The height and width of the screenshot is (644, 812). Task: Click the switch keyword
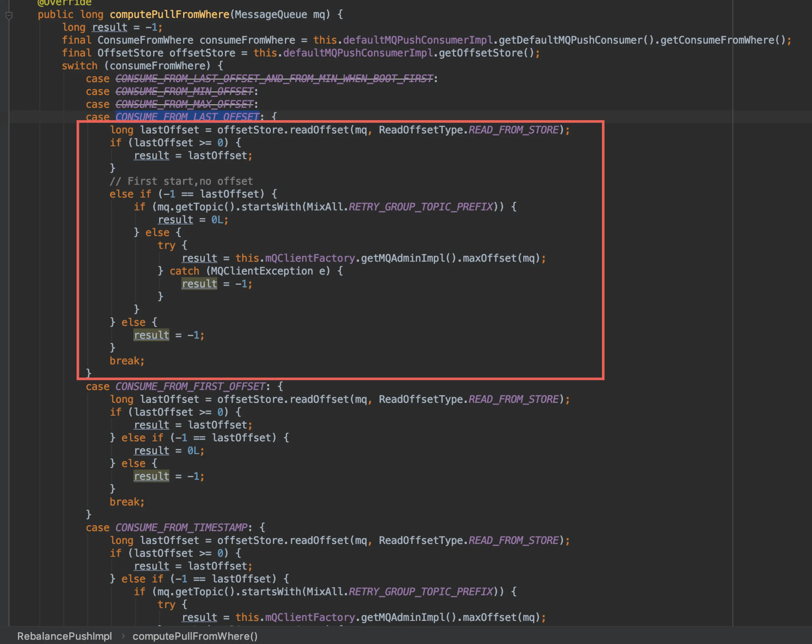point(79,66)
